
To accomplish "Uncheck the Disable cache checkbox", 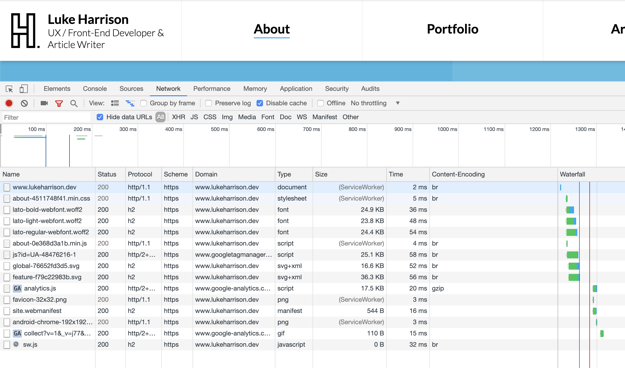I will coord(260,103).
